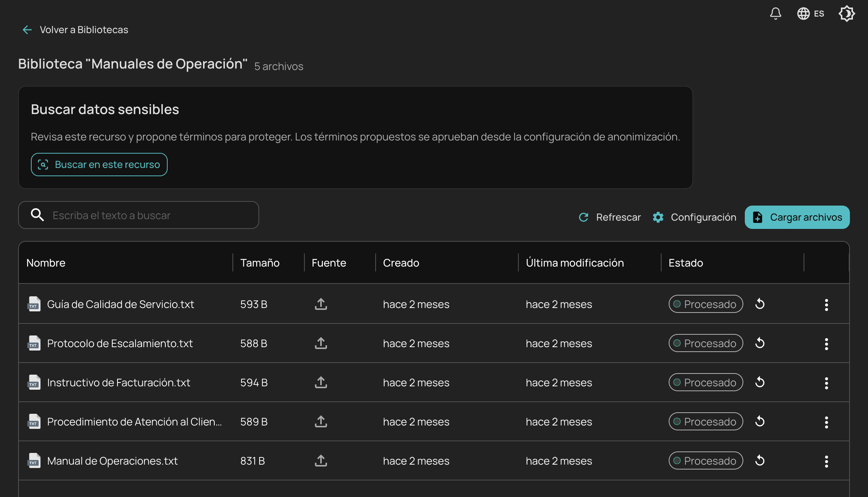
Task: Click Cargar archivos button
Action: 797,217
